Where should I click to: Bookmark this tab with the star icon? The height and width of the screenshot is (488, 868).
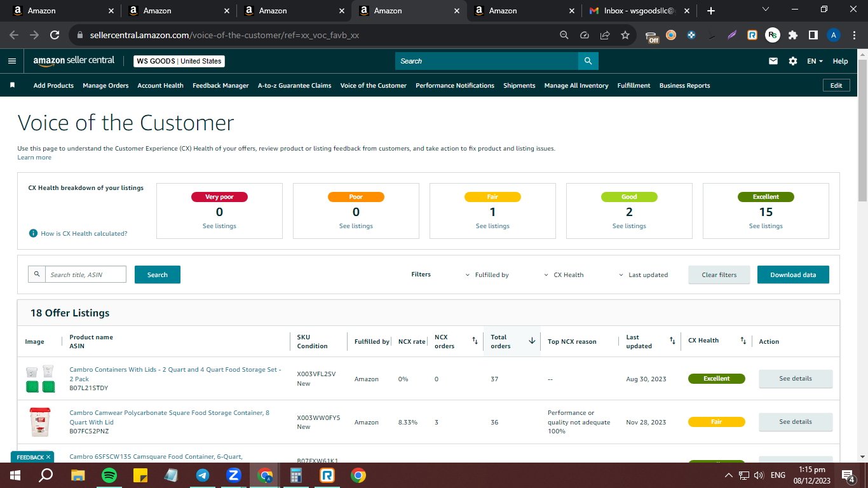coord(625,35)
